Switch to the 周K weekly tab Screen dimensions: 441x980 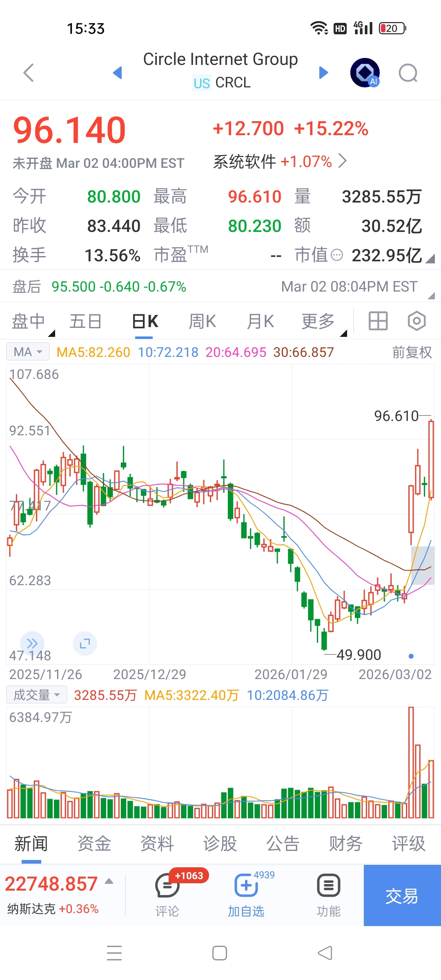point(202,321)
